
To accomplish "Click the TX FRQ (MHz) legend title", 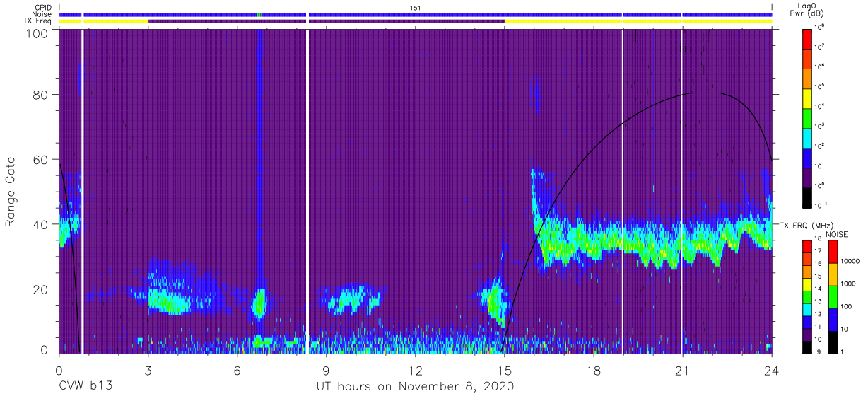I will [x=807, y=225].
